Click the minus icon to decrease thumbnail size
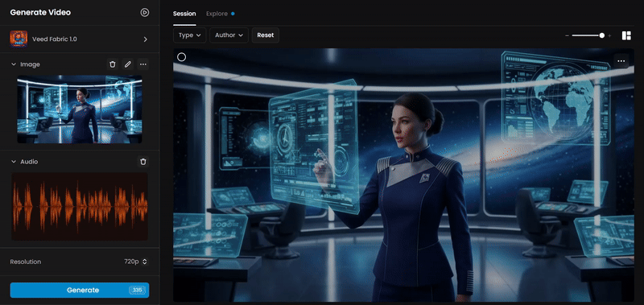This screenshot has height=305, width=644. pos(567,36)
